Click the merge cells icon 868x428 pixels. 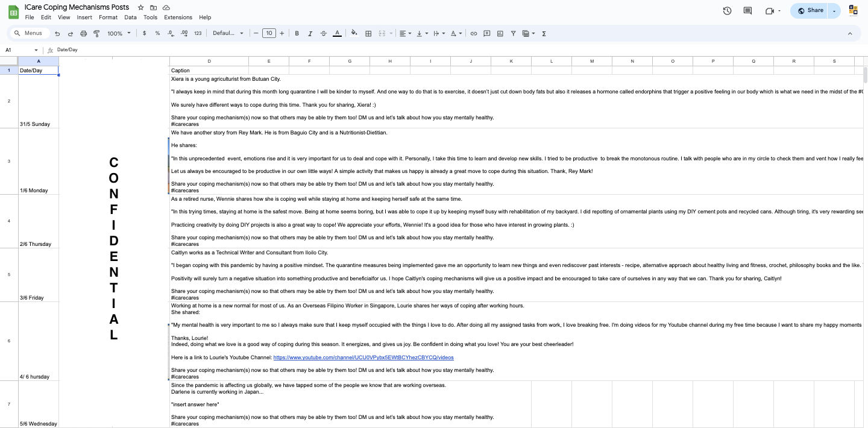(383, 34)
